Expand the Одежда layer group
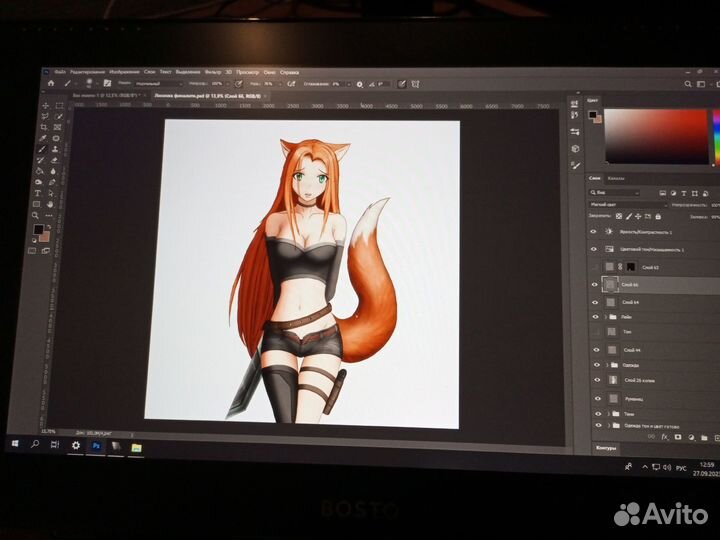The height and width of the screenshot is (540, 720). coord(607,365)
